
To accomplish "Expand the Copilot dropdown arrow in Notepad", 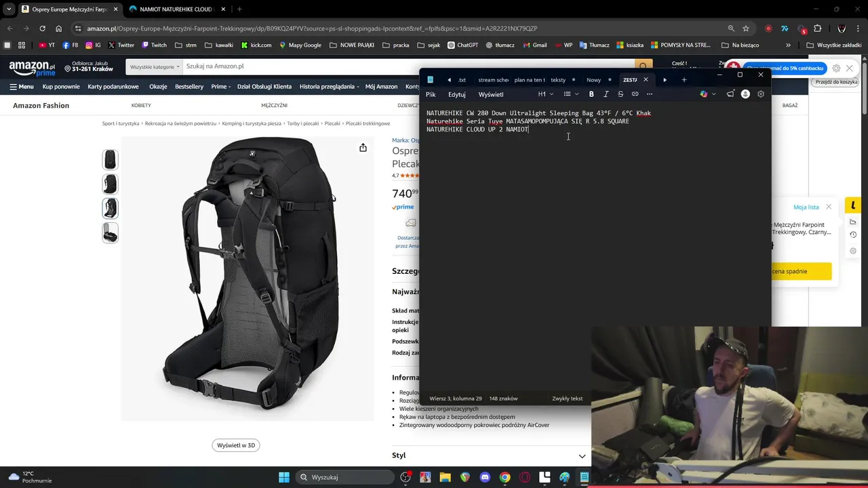I will pyautogui.click(x=713, y=94).
